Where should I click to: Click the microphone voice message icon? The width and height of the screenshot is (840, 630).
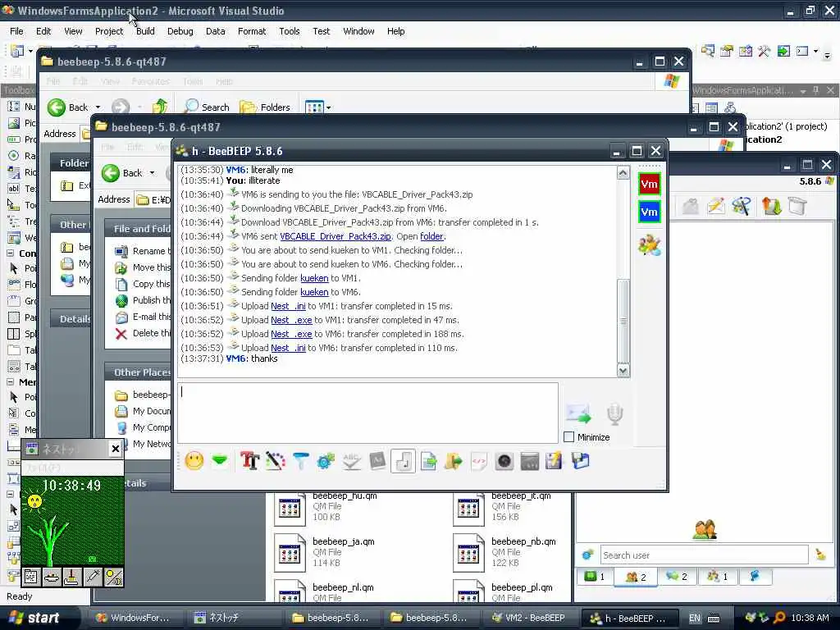point(615,414)
